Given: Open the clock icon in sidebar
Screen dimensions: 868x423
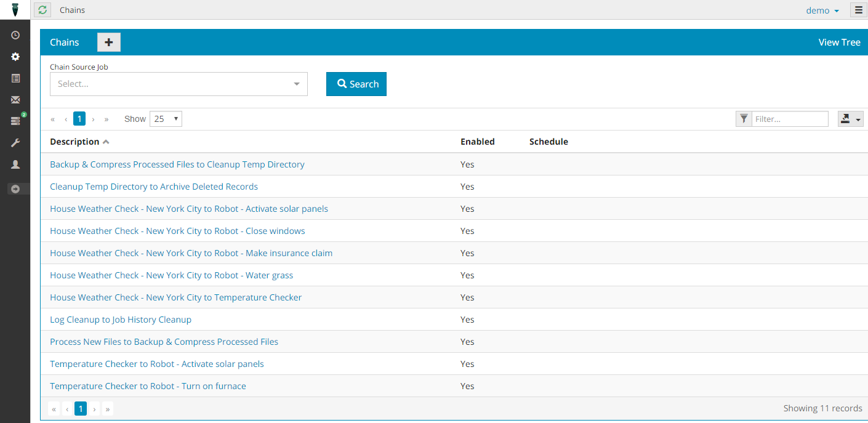Looking at the screenshot, I should coord(15,35).
